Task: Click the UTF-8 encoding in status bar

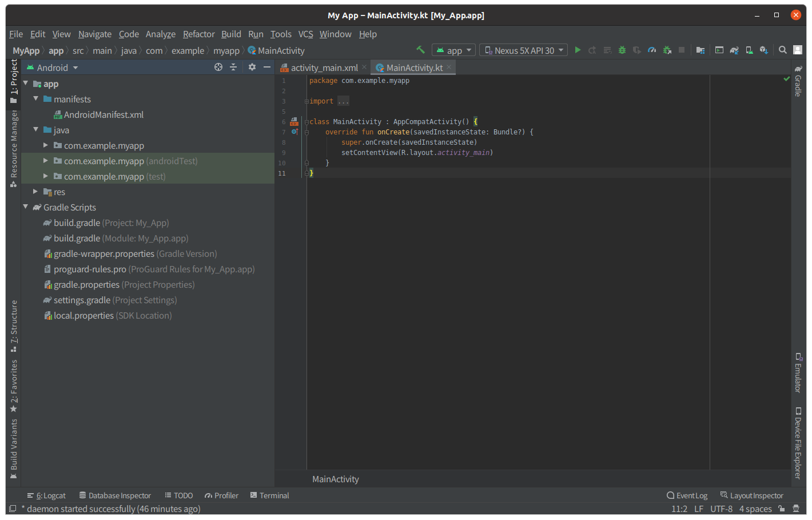Action: click(721, 509)
